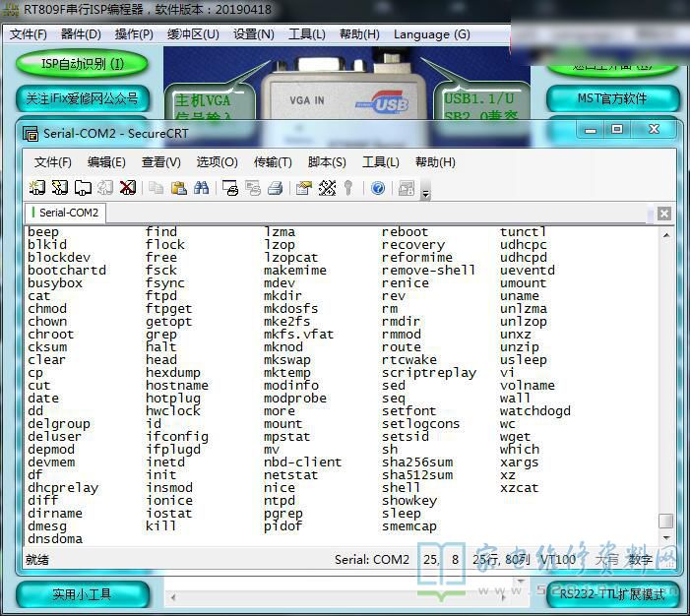Open the 脚本(S) menu in SecureCRT

click(x=327, y=162)
